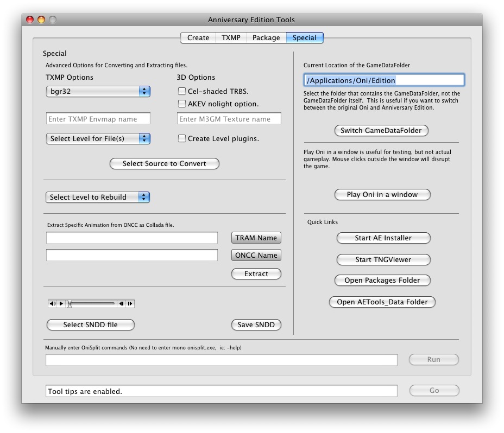Expand the Select Level for File(s) dropdown

click(x=98, y=138)
